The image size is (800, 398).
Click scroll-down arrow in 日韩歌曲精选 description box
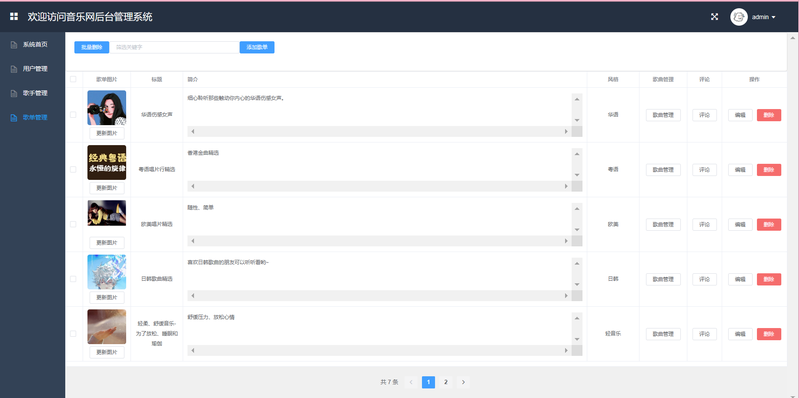pyautogui.click(x=577, y=284)
